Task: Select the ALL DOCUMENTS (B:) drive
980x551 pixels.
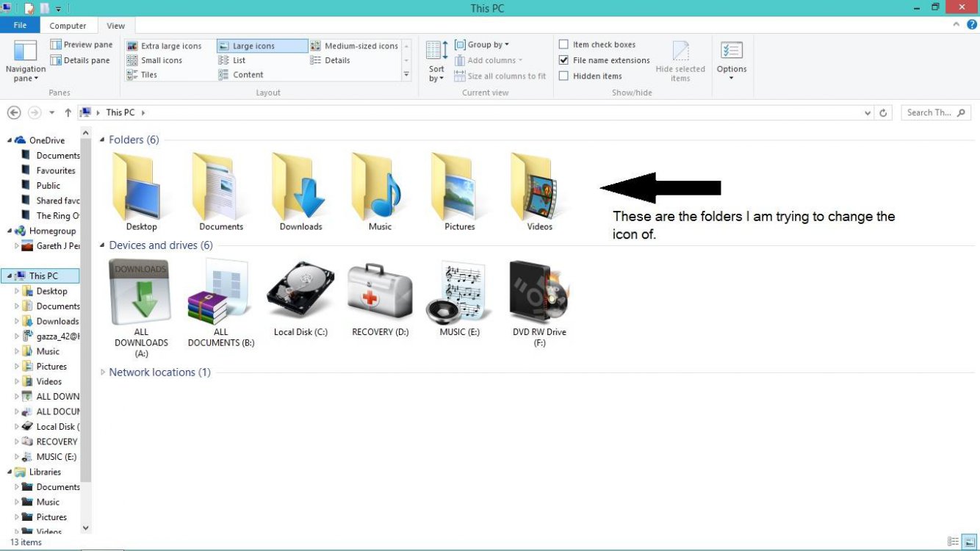Action: click(220, 294)
